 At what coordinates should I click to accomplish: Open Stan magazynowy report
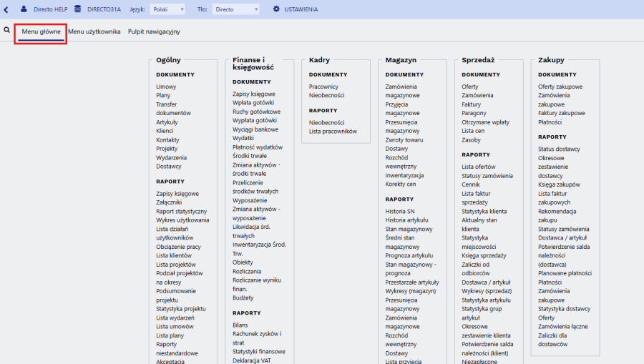click(x=409, y=229)
